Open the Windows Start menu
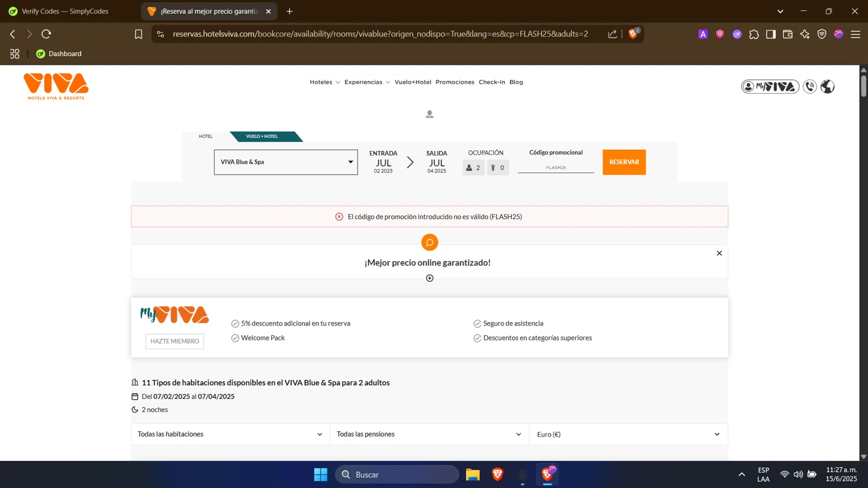This screenshot has height=488, width=868. tap(321, 475)
